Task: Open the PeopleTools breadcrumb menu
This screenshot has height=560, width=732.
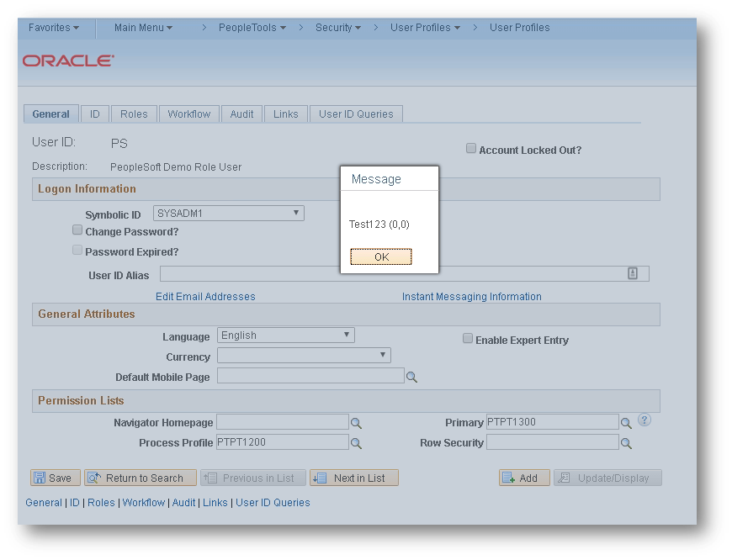Action: tap(252, 28)
